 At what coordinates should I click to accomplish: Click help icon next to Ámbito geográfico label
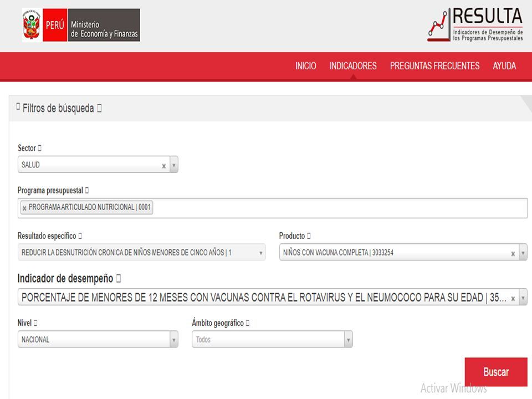pyautogui.click(x=247, y=323)
